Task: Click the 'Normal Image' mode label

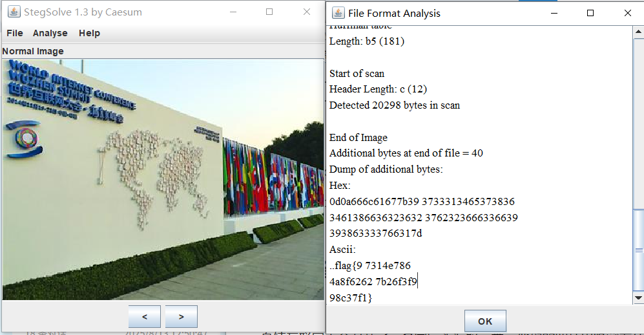Action: (x=33, y=51)
